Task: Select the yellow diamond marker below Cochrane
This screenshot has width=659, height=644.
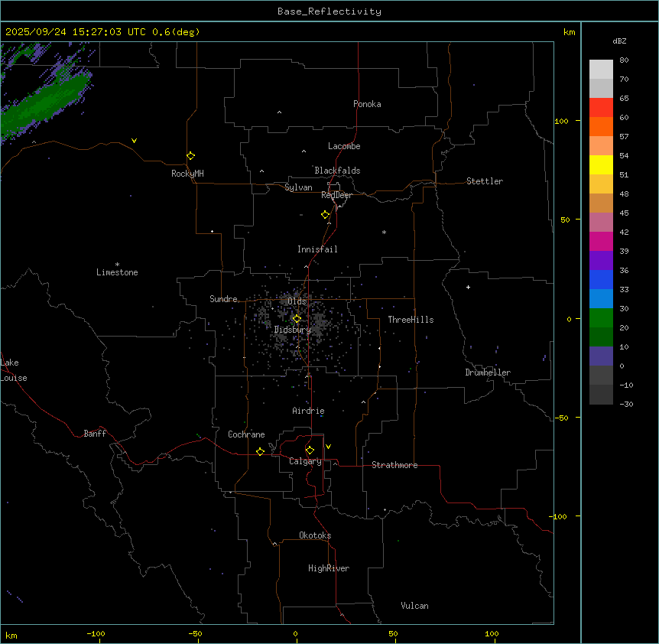Action: [260, 452]
